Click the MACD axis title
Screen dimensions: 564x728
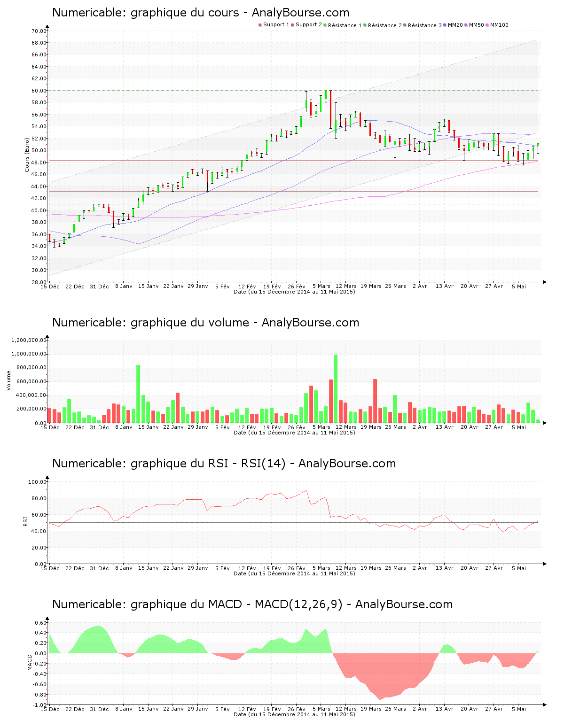click(30, 662)
